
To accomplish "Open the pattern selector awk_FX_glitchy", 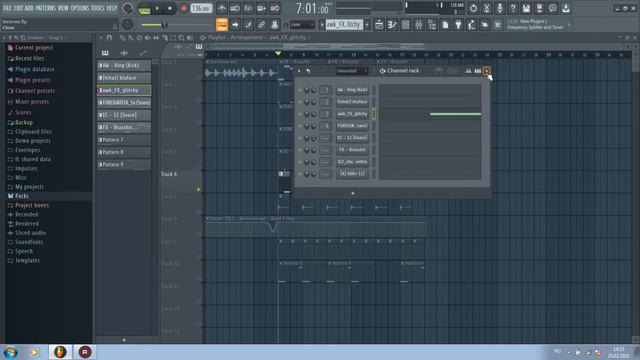I will (x=344, y=25).
